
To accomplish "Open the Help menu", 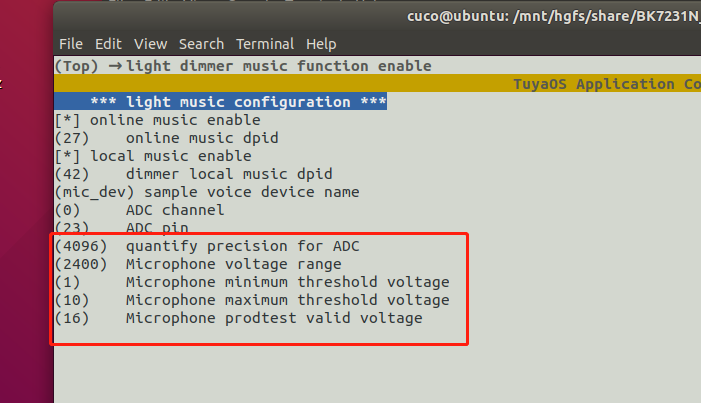I will 321,44.
